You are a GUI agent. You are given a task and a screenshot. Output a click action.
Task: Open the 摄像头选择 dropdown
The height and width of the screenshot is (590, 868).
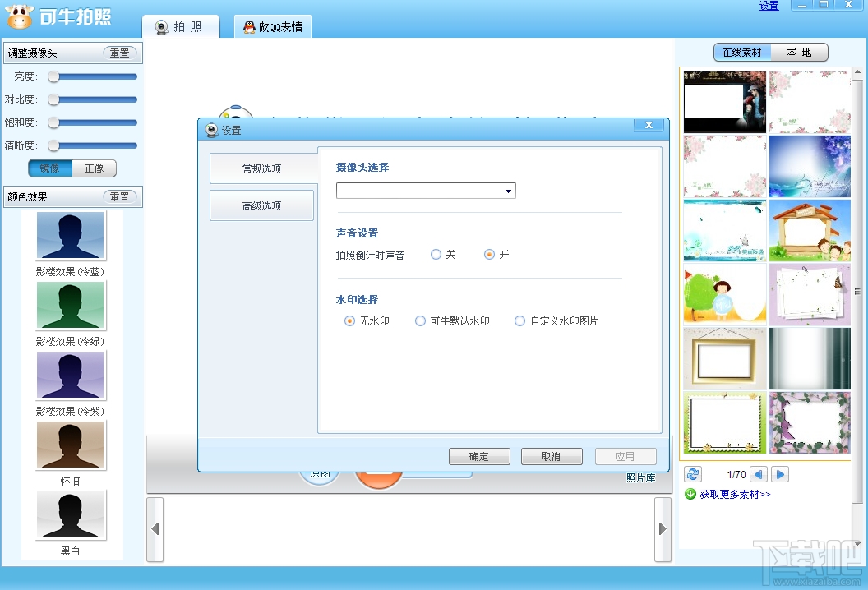[x=426, y=191]
